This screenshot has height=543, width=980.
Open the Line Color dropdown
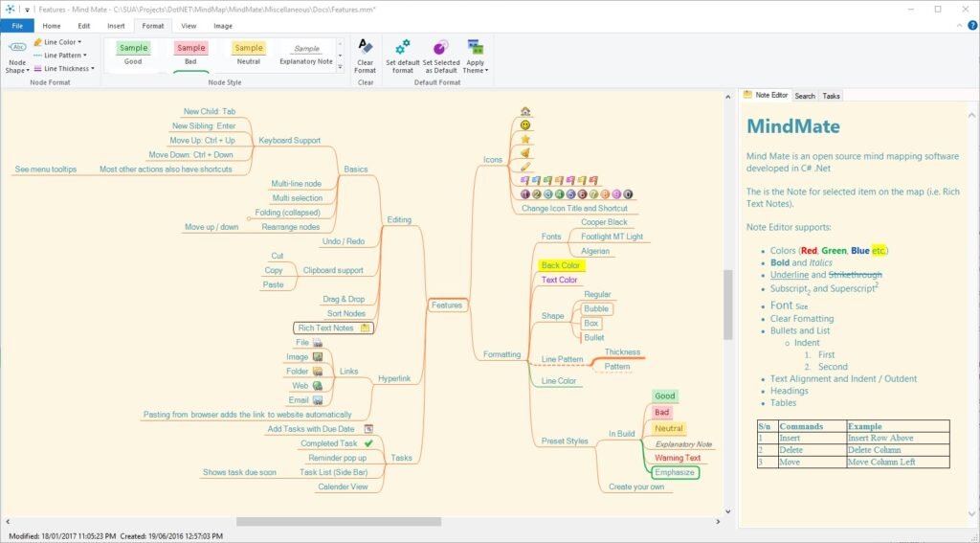pyautogui.click(x=58, y=42)
